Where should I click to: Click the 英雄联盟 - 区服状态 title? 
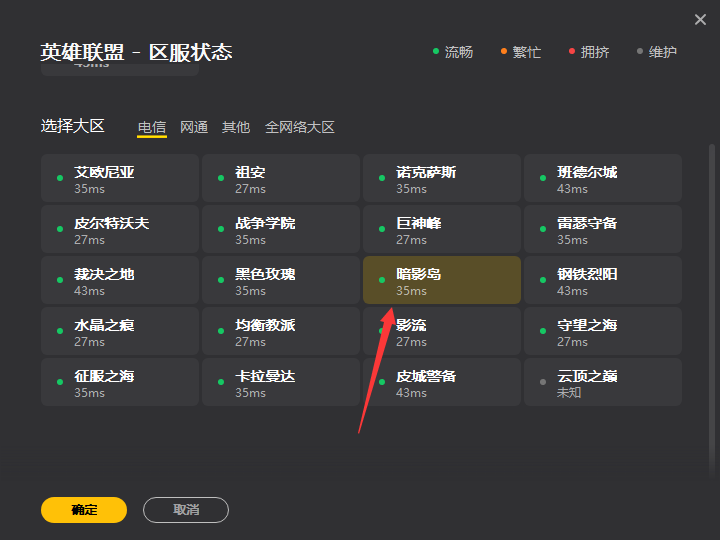136,52
